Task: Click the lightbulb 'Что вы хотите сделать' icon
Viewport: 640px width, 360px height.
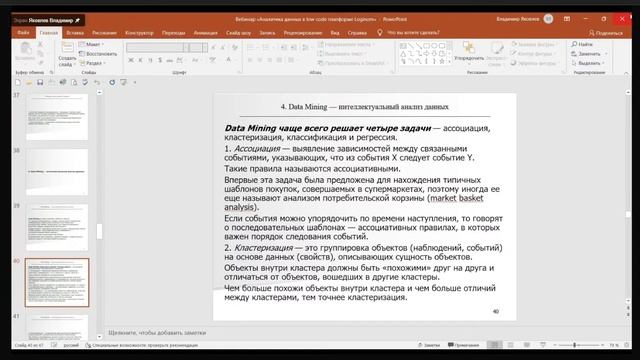Action: pos(380,33)
